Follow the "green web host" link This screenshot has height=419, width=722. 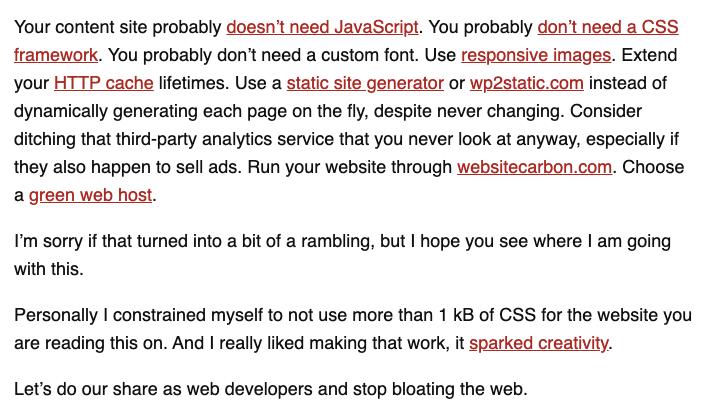90,195
